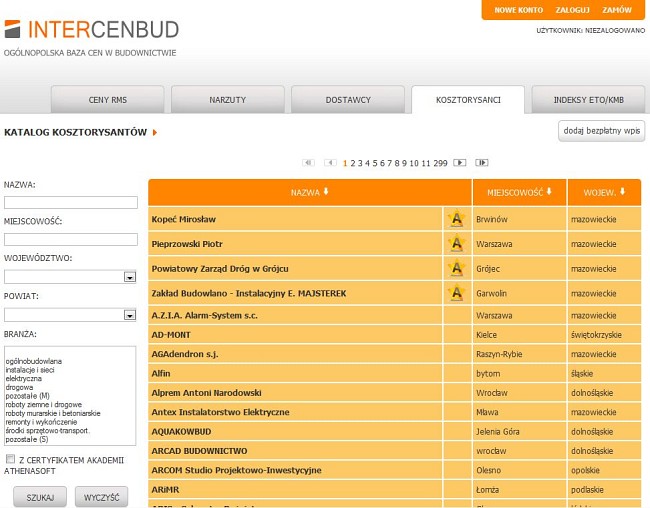The height and width of the screenshot is (508, 650).
Task: Expand the Powiat dropdown list
Action: click(129, 315)
